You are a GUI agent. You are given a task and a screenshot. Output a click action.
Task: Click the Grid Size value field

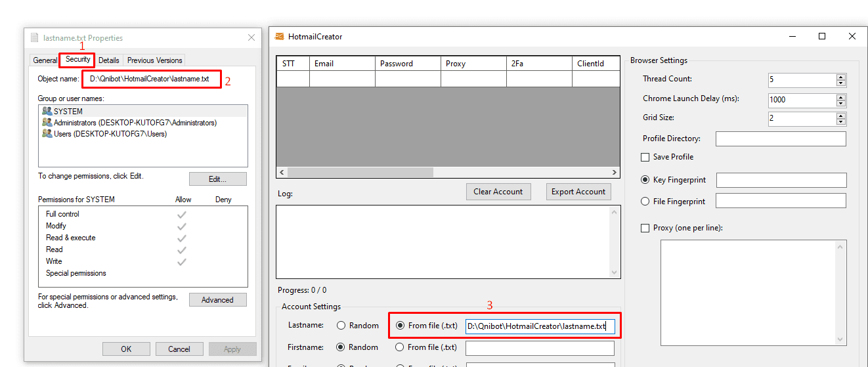coord(802,119)
